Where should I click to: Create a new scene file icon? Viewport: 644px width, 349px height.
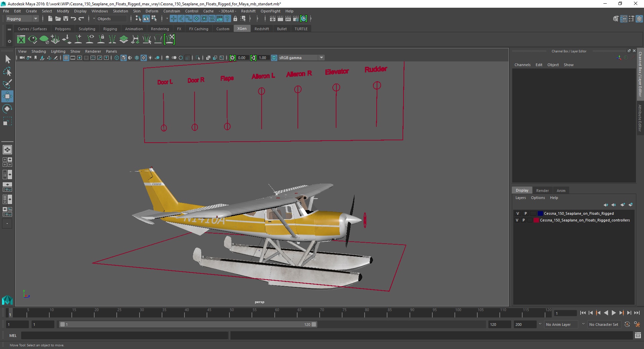50,19
